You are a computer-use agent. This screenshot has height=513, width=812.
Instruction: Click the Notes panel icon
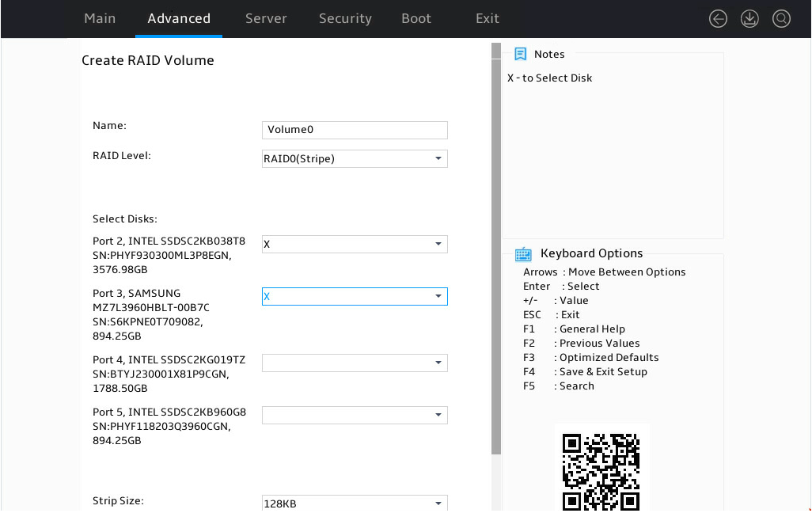point(521,54)
